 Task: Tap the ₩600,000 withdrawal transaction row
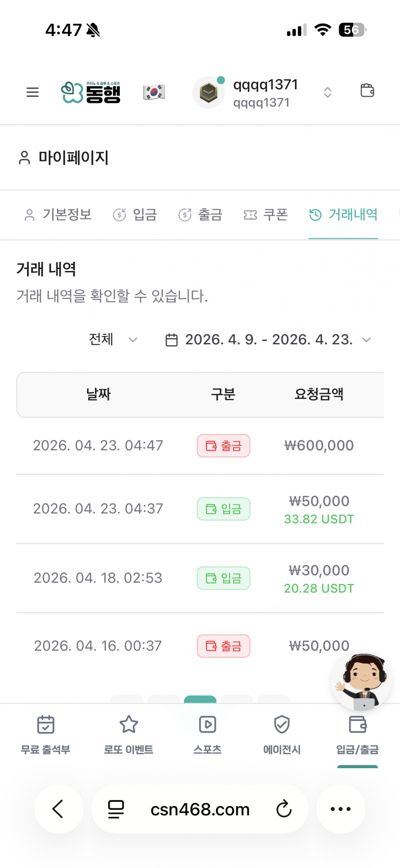coord(200,446)
